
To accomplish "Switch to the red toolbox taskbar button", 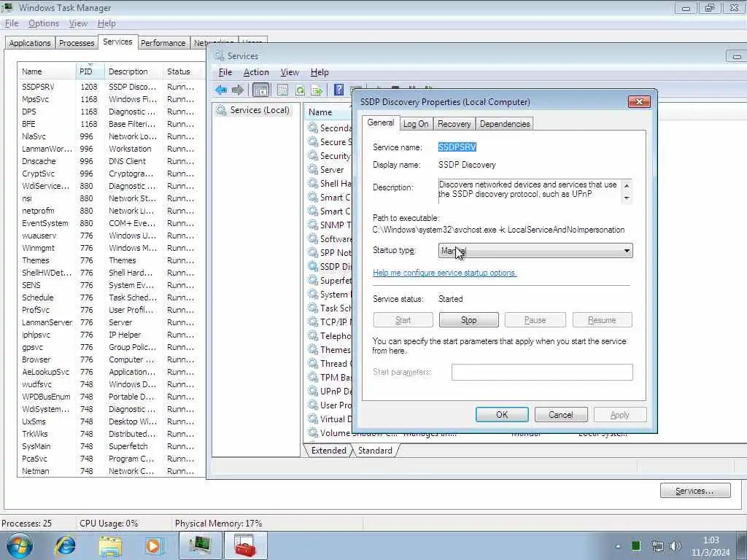I will 245,545.
